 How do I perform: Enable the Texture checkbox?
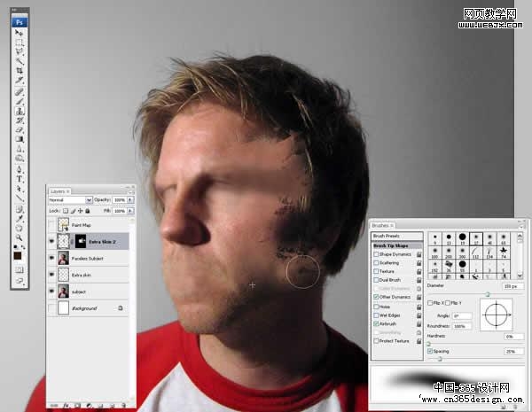point(376,271)
